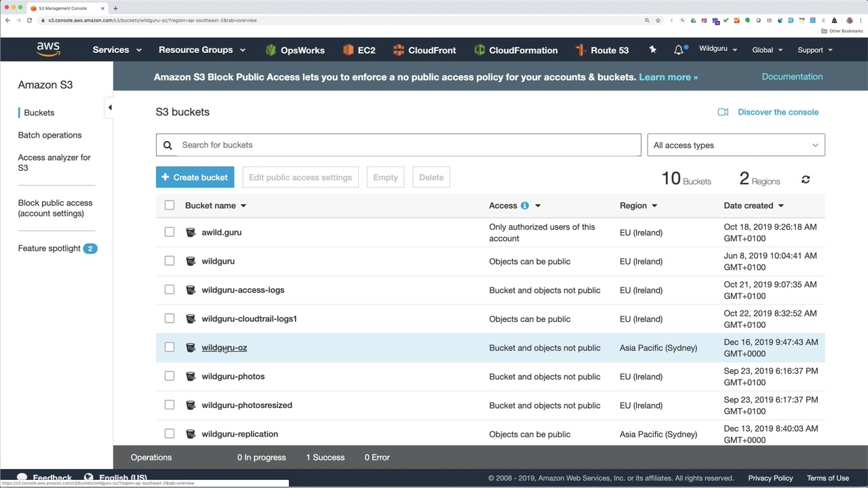Click the bucket icon for awild.guru
Image resolution: width=868 pixels, height=488 pixels.
(x=191, y=232)
